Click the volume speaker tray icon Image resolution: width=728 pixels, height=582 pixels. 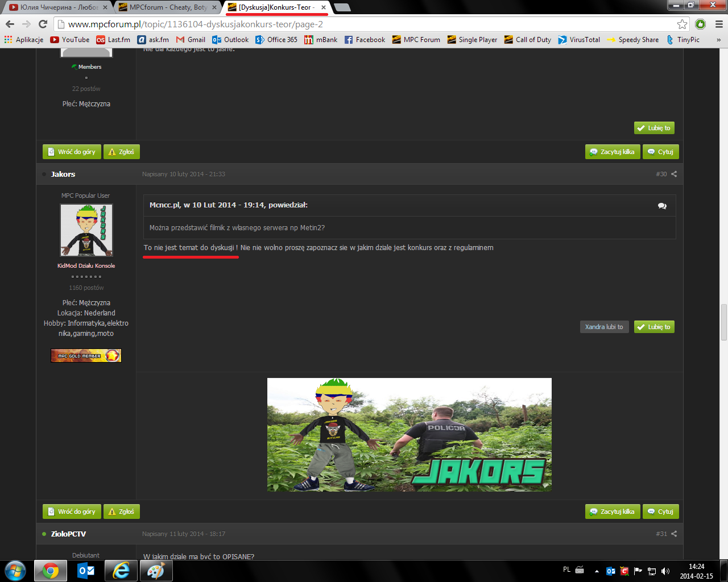(x=665, y=571)
